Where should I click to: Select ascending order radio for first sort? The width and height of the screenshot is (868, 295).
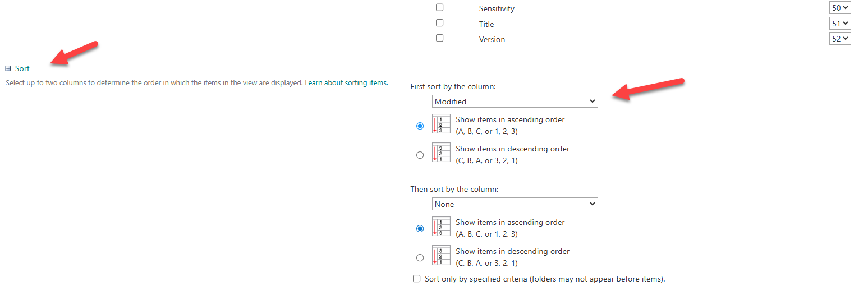[420, 126]
